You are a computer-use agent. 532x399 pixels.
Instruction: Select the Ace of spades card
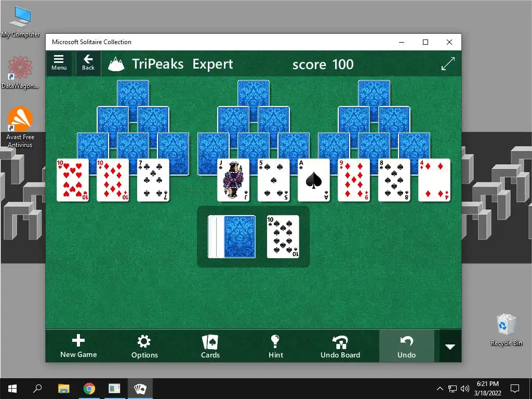coord(313,180)
